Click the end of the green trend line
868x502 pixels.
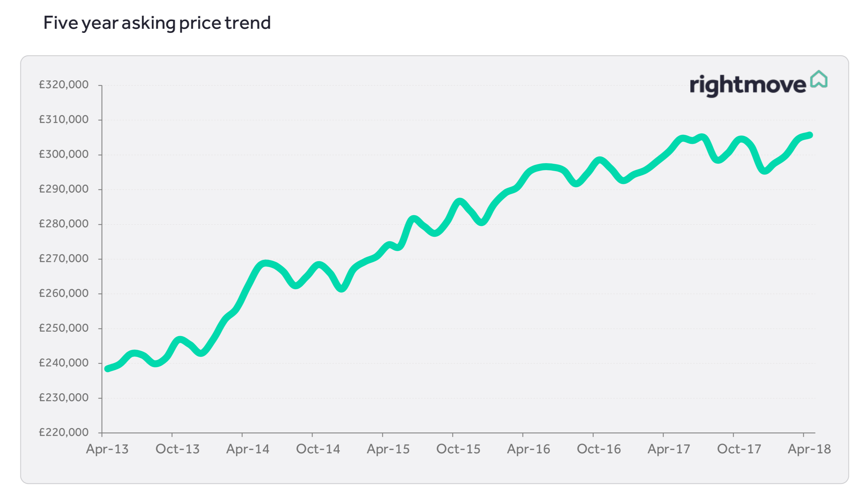[810, 135]
